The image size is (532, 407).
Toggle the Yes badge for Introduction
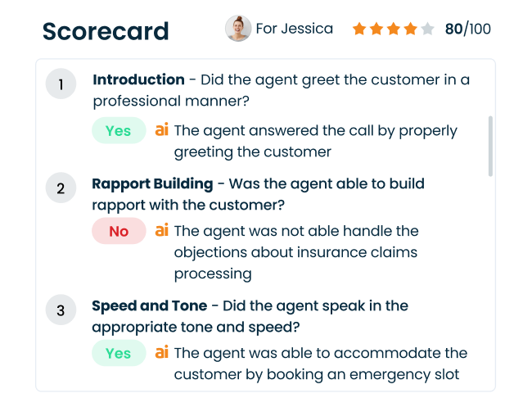[x=118, y=131]
